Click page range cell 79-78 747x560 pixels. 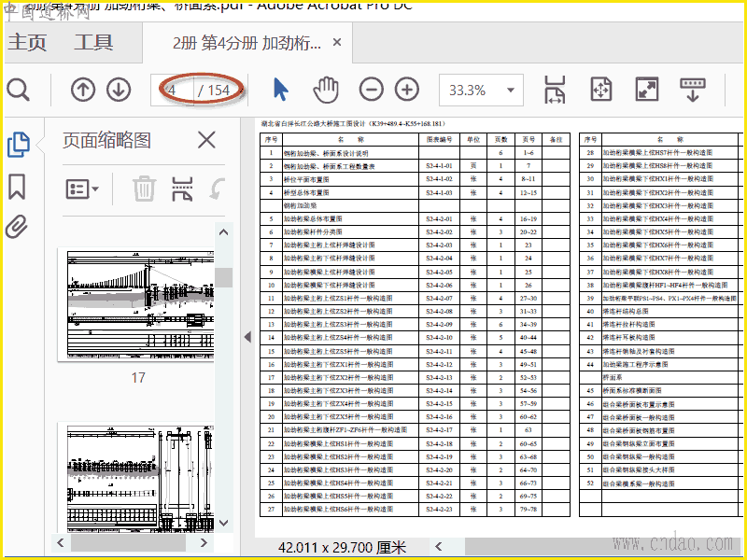tap(529, 509)
